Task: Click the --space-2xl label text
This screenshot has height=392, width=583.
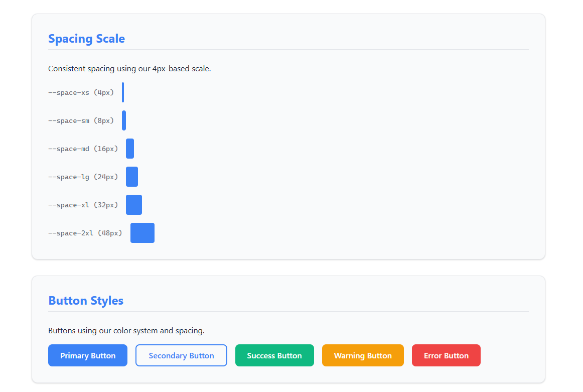Action: tap(84, 232)
